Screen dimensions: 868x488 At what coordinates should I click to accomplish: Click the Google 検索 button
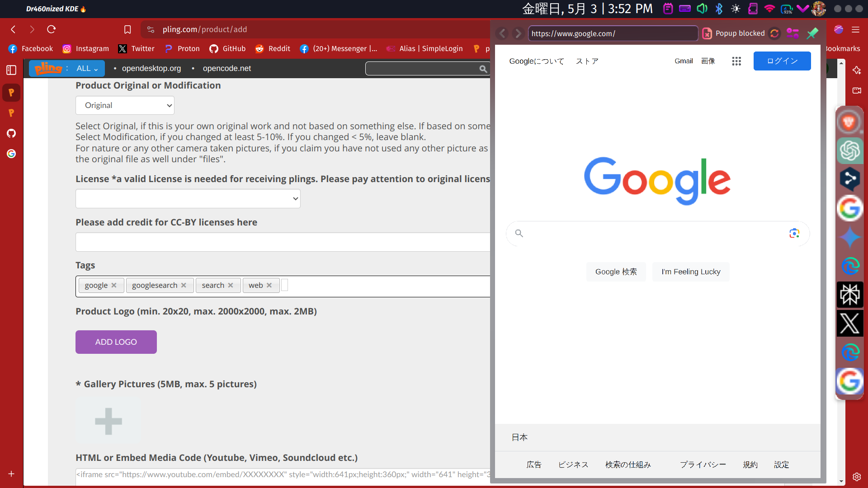coord(616,272)
